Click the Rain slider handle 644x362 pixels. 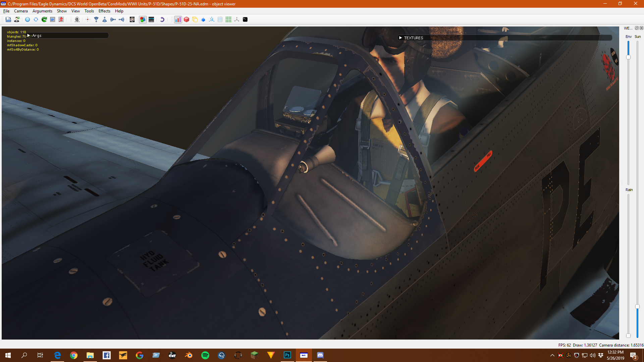[629, 336]
